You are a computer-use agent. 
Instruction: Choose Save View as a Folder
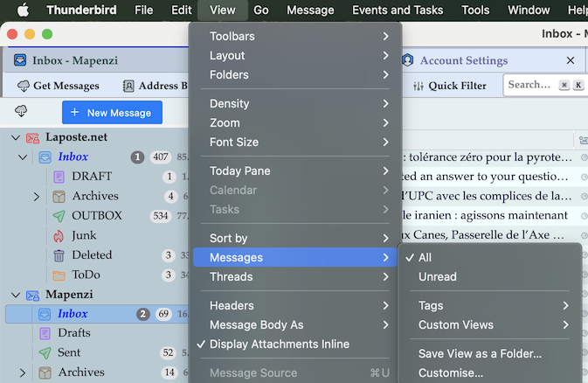point(489,354)
